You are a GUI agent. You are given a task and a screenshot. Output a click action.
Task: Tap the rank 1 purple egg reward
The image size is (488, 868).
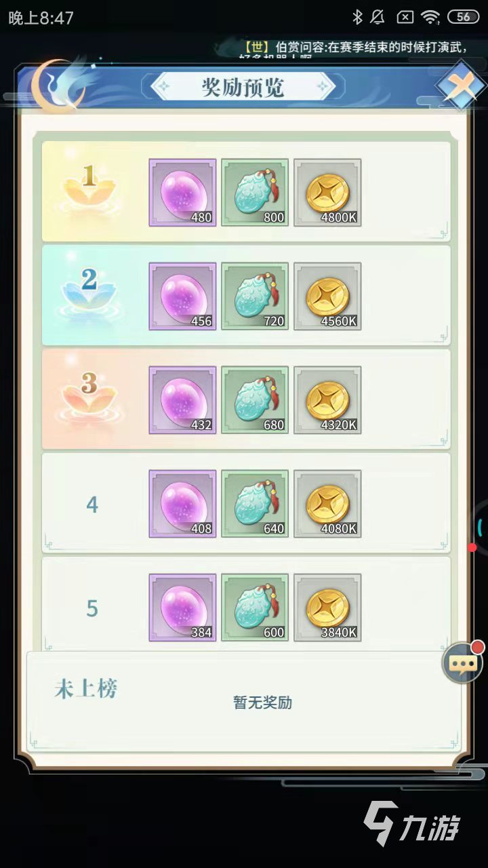pos(182,193)
